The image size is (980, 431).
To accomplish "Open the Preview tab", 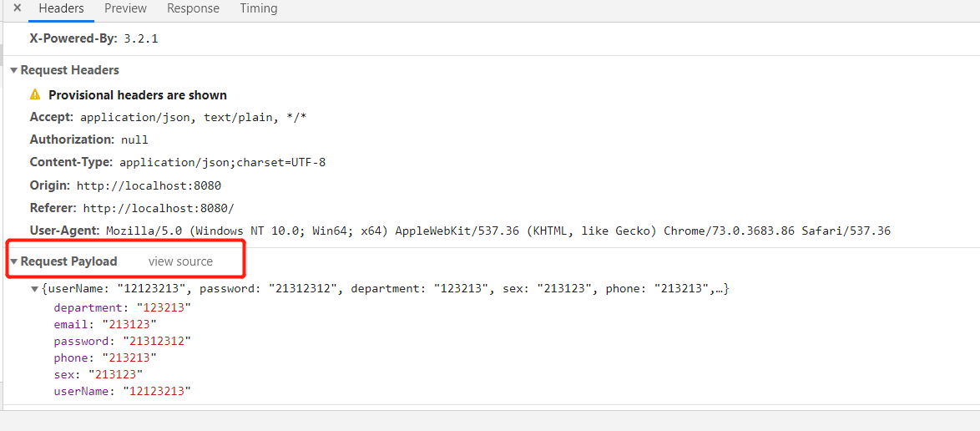I will tap(125, 8).
